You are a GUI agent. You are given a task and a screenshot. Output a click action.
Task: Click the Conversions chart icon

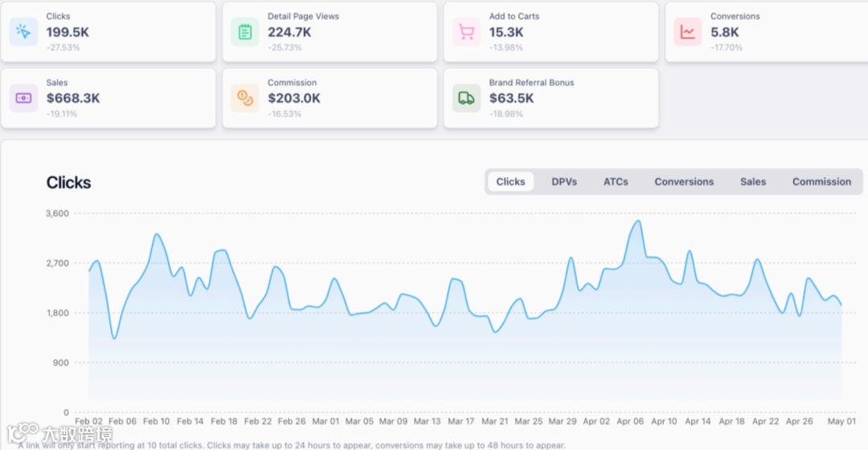tap(687, 31)
